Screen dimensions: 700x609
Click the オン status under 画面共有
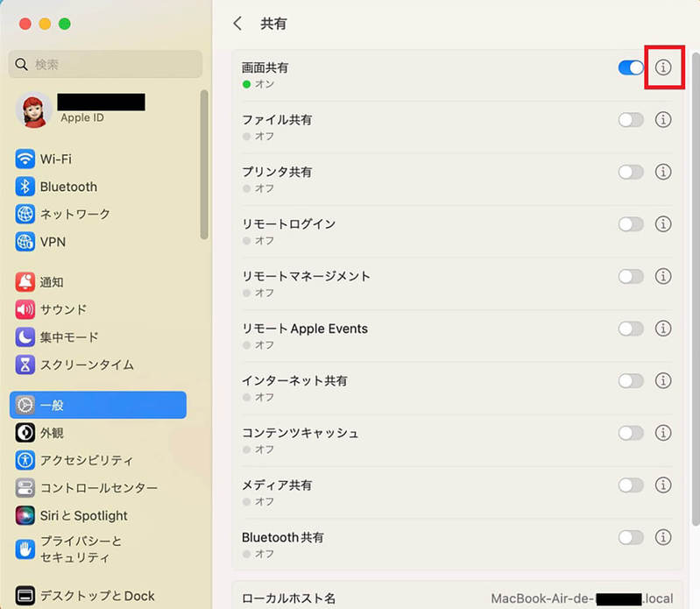(x=265, y=84)
